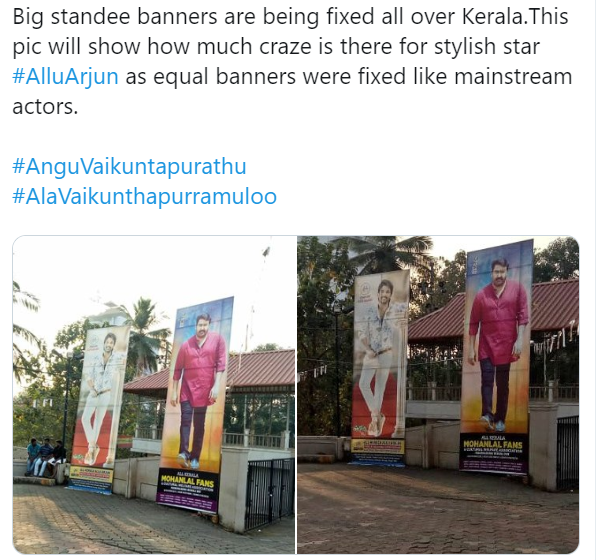Open the #AlluArjun hashtag link
Image resolution: width=614 pixels, height=560 pixels.
65,76
